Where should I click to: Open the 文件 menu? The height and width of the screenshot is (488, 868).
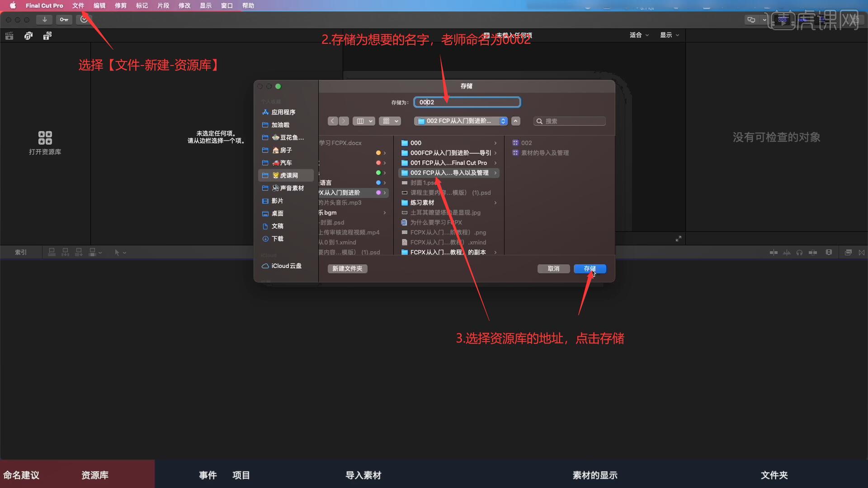pyautogui.click(x=78, y=5)
